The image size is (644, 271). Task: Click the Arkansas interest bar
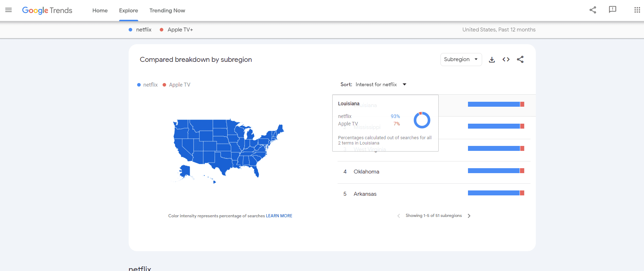[496, 193]
